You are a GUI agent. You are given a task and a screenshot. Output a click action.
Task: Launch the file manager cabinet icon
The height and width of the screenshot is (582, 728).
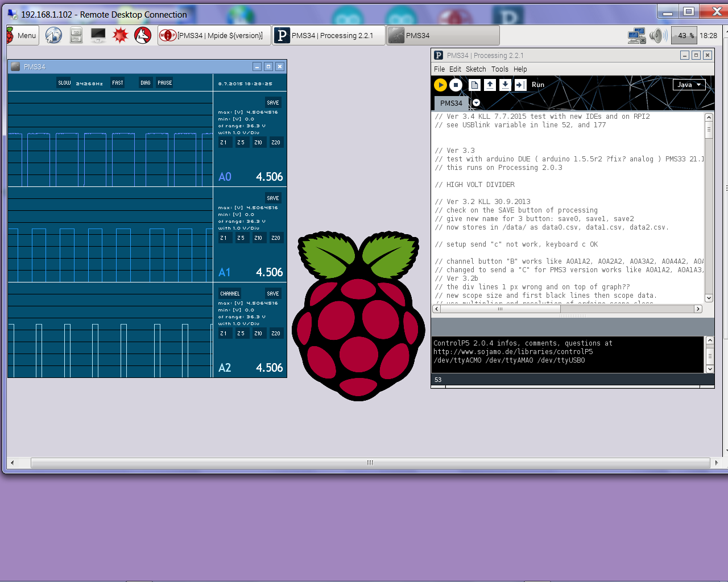click(x=76, y=35)
